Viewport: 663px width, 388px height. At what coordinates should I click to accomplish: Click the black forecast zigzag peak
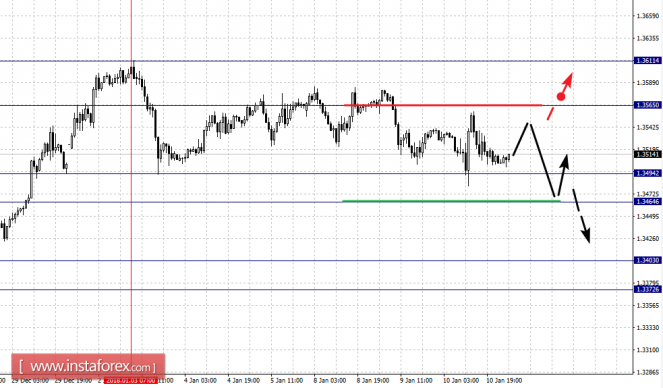point(528,123)
